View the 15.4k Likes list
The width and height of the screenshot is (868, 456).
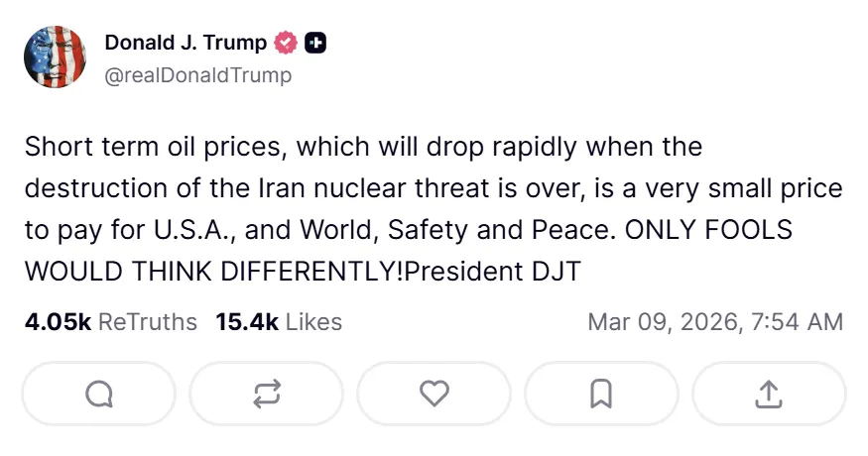279,322
